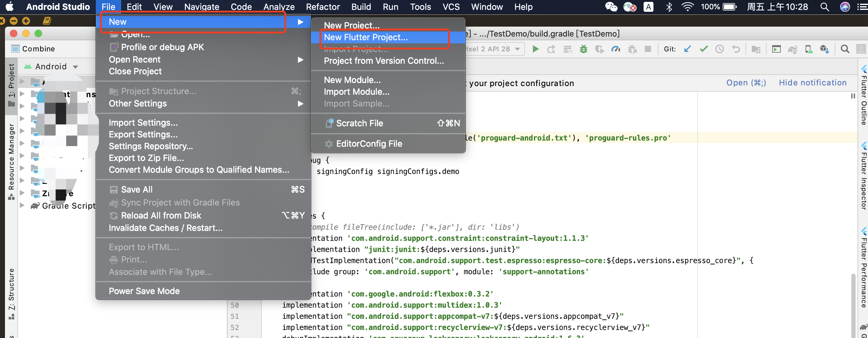Click the green Debug bug icon
The image size is (868, 338).
[583, 49]
